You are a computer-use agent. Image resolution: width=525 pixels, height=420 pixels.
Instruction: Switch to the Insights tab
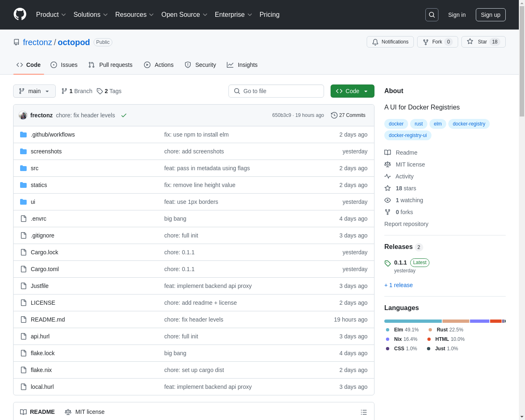242,65
